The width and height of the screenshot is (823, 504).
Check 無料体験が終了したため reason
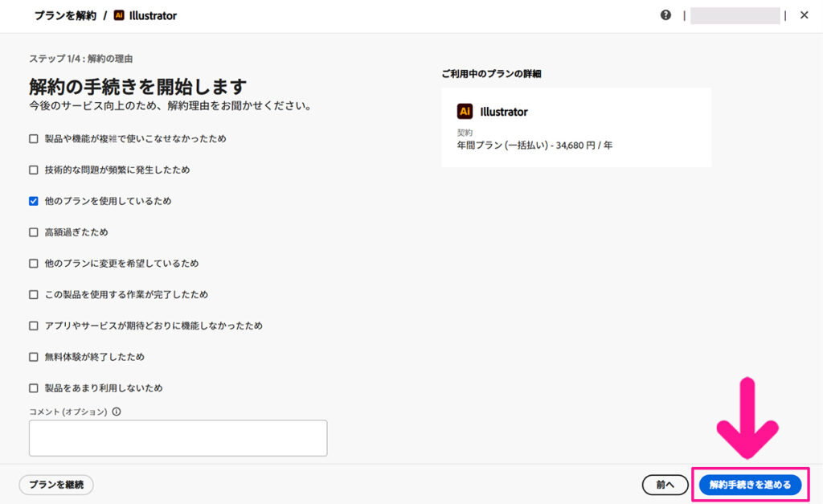[33, 356]
